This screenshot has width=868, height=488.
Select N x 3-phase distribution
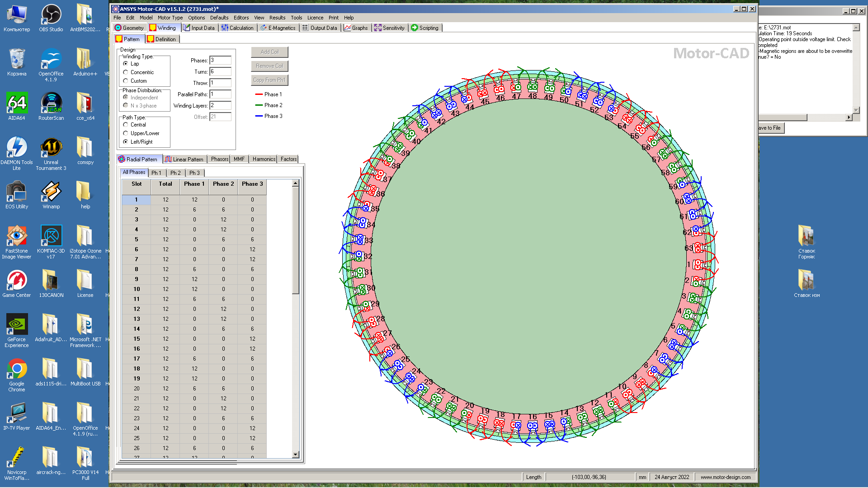pyautogui.click(x=126, y=106)
